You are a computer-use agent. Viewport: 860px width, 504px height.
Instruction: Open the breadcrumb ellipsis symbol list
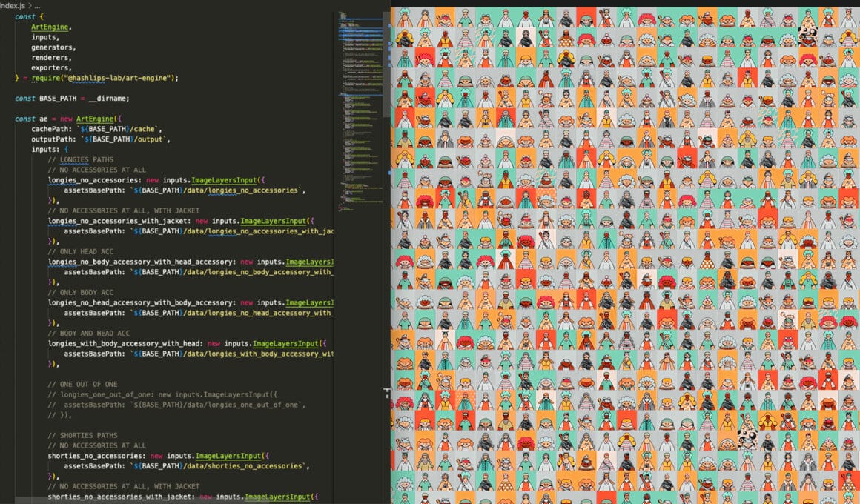click(36, 5)
